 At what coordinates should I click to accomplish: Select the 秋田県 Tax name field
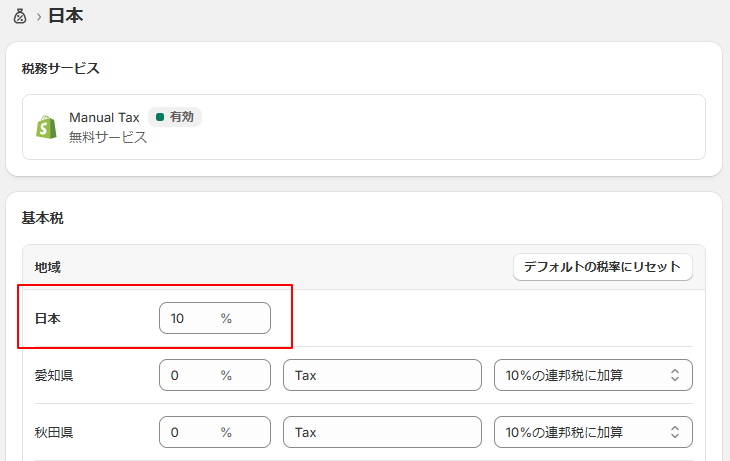click(382, 432)
